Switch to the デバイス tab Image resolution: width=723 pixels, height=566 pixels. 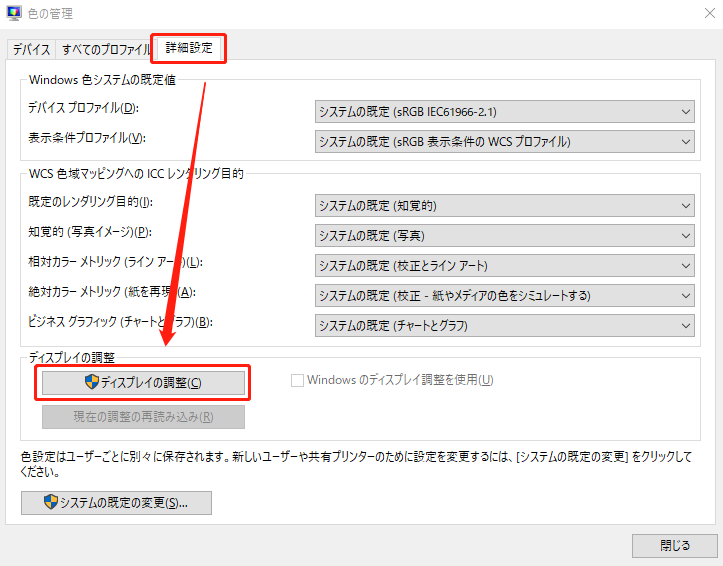pos(31,49)
